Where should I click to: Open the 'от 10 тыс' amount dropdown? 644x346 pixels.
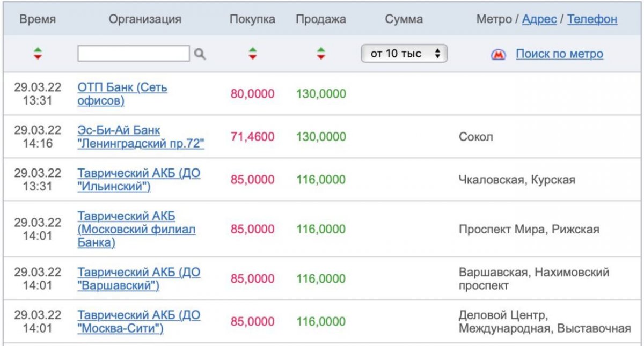pos(405,54)
